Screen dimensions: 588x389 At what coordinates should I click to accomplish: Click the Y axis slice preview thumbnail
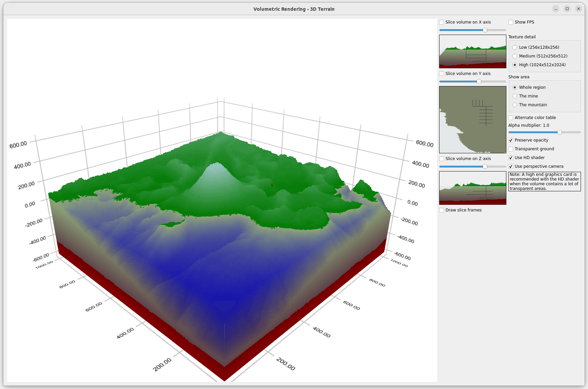coord(472,120)
